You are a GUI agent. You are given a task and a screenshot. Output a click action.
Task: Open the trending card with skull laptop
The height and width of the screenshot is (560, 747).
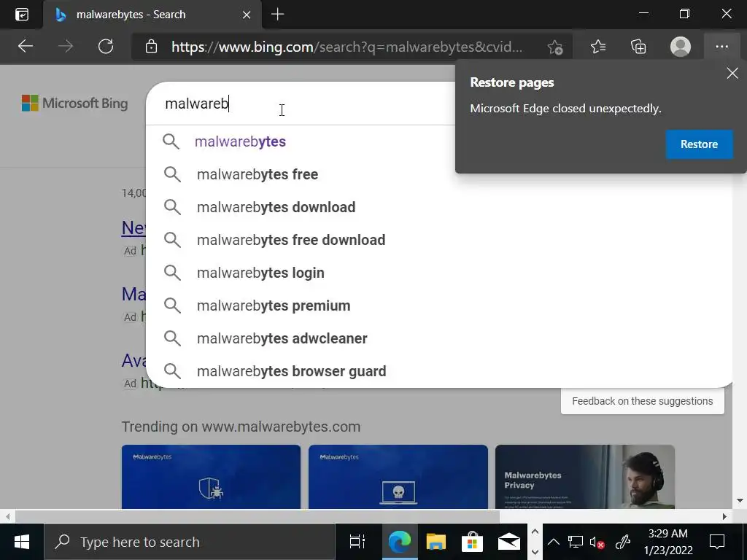point(398,477)
